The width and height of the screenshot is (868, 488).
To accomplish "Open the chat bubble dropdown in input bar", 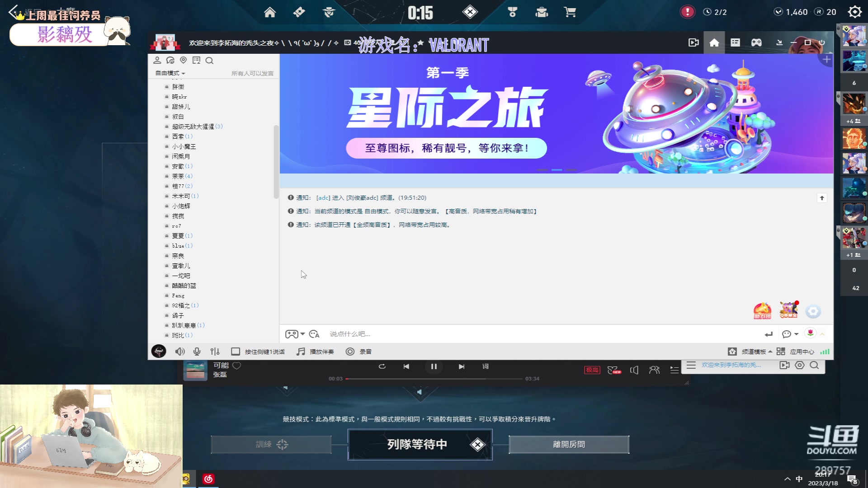I will 790,334.
